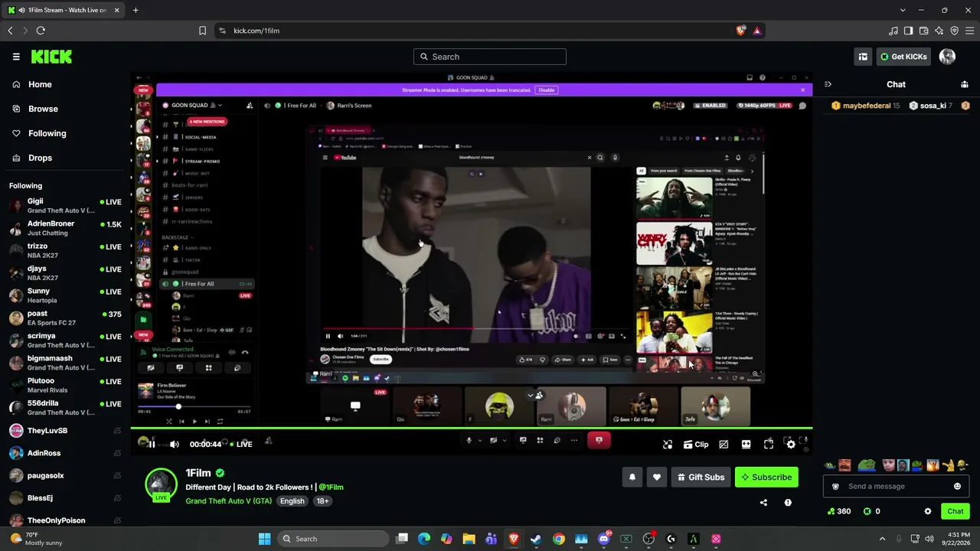Bookmark this page in the address bar
The width and height of the screenshot is (980, 551).
202,31
